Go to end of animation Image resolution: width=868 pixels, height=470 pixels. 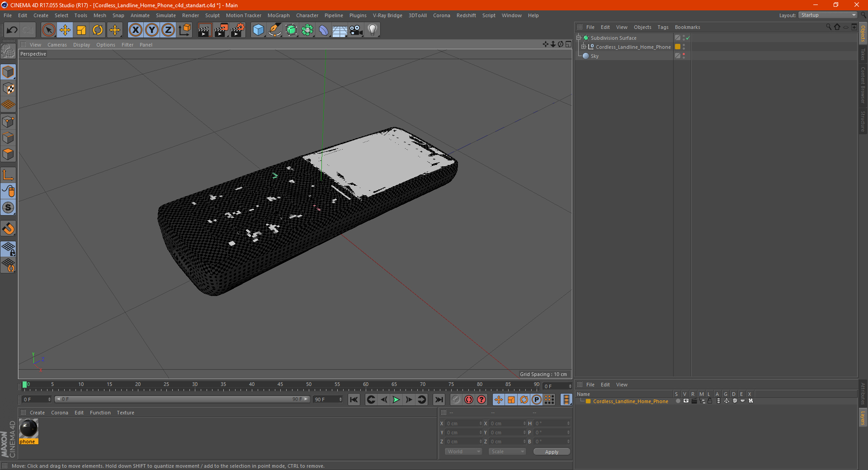pos(439,399)
